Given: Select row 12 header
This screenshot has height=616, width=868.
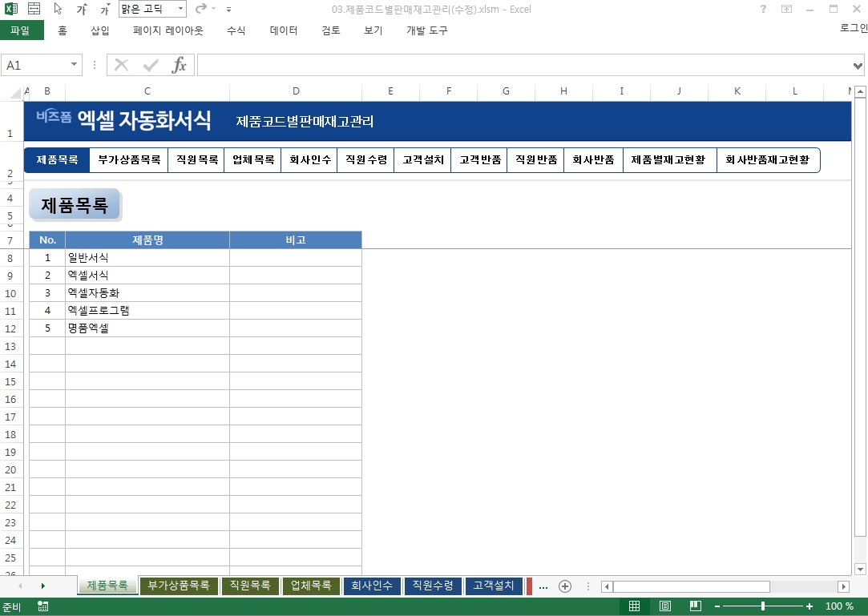Looking at the screenshot, I should (10, 328).
